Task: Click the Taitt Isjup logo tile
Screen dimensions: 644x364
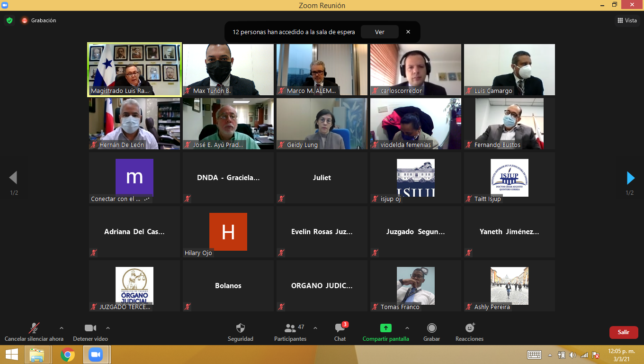Action: (x=510, y=178)
